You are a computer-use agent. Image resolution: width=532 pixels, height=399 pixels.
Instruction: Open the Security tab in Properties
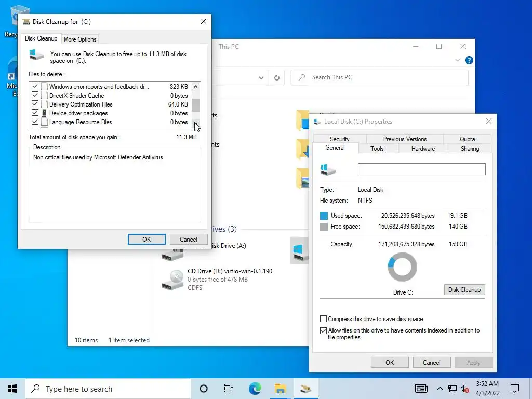click(340, 139)
